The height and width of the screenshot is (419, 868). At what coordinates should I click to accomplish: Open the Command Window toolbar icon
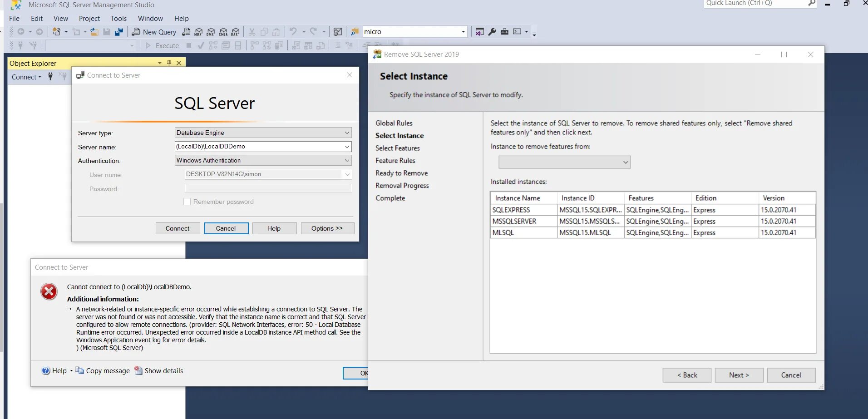tap(517, 32)
